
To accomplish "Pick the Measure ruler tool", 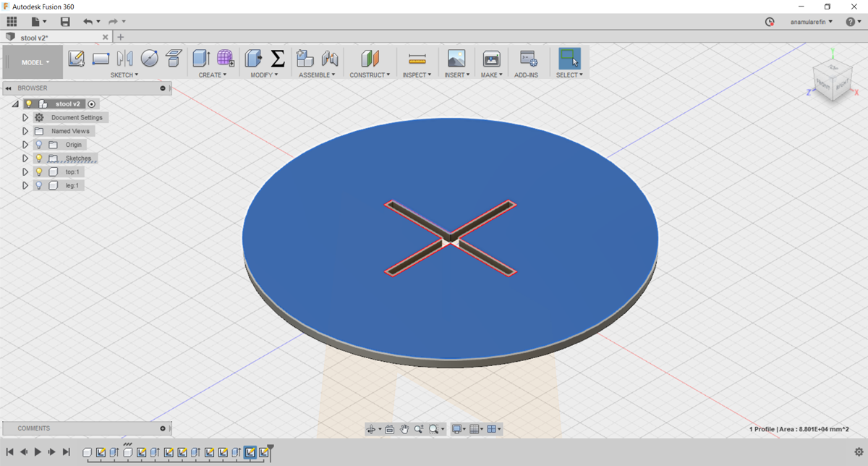I will tap(417, 59).
